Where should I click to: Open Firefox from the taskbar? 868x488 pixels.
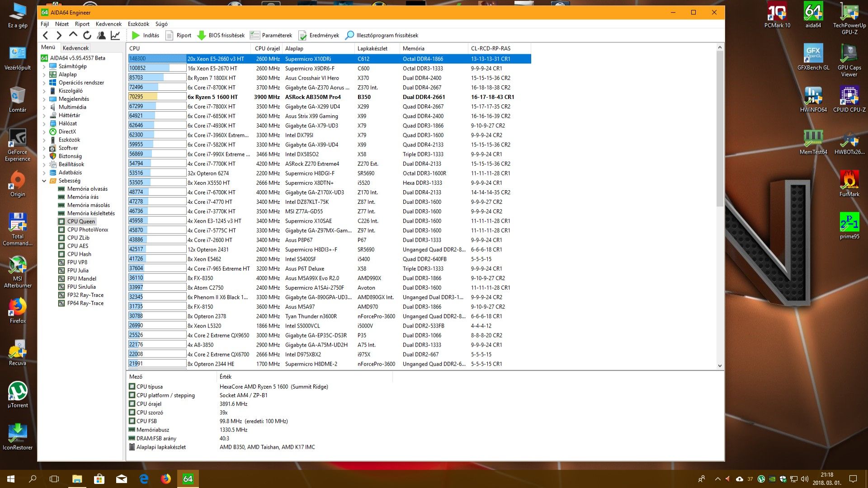pos(166,479)
